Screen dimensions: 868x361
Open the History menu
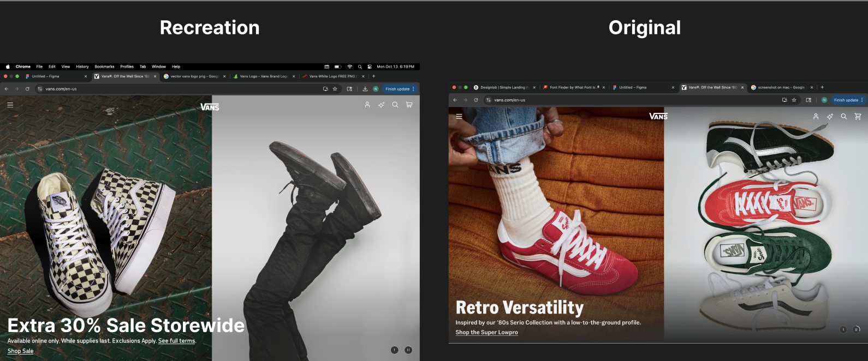click(x=82, y=67)
